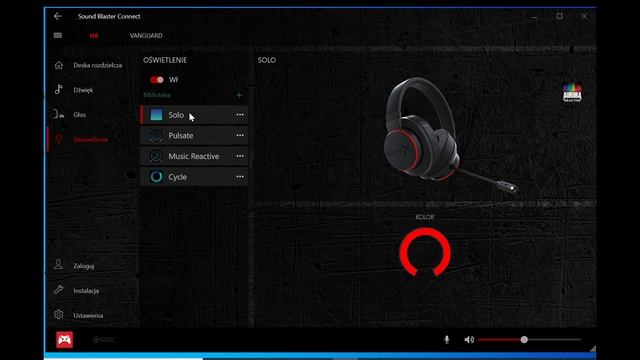The image size is (640, 360).
Task: Open more options for Solo preset
Action: (x=240, y=115)
